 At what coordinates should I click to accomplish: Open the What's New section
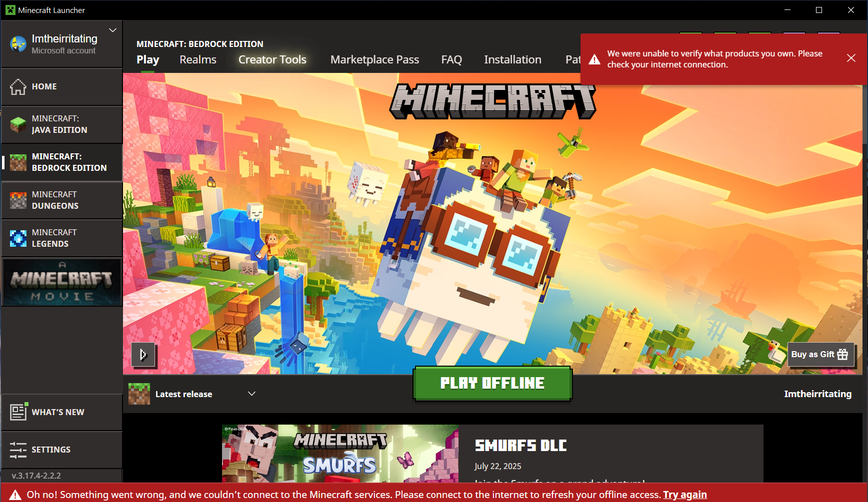pyautogui.click(x=62, y=412)
